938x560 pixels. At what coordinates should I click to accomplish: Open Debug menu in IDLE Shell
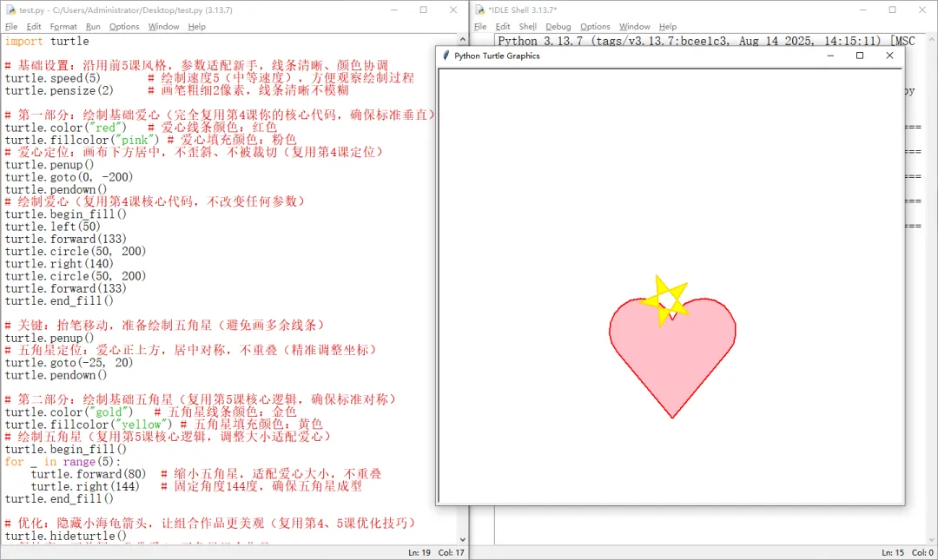[x=558, y=26]
